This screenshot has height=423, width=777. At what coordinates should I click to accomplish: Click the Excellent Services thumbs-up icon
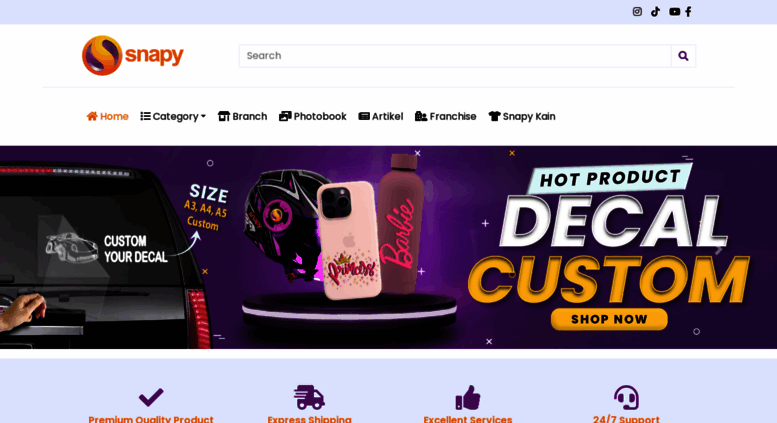coord(468,397)
